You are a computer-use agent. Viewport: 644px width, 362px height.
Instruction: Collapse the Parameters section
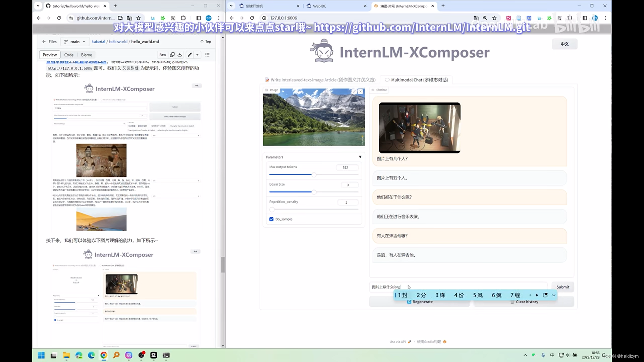point(360,157)
